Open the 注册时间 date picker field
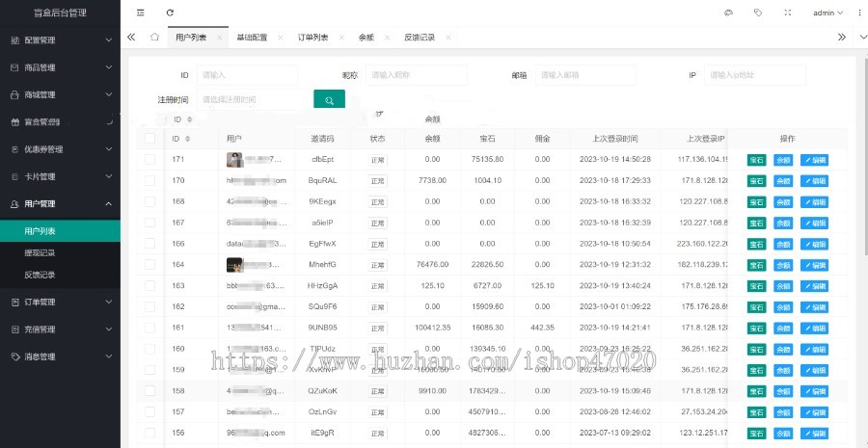The height and width of the screenshot is (448, 868). tap(250, 99)
